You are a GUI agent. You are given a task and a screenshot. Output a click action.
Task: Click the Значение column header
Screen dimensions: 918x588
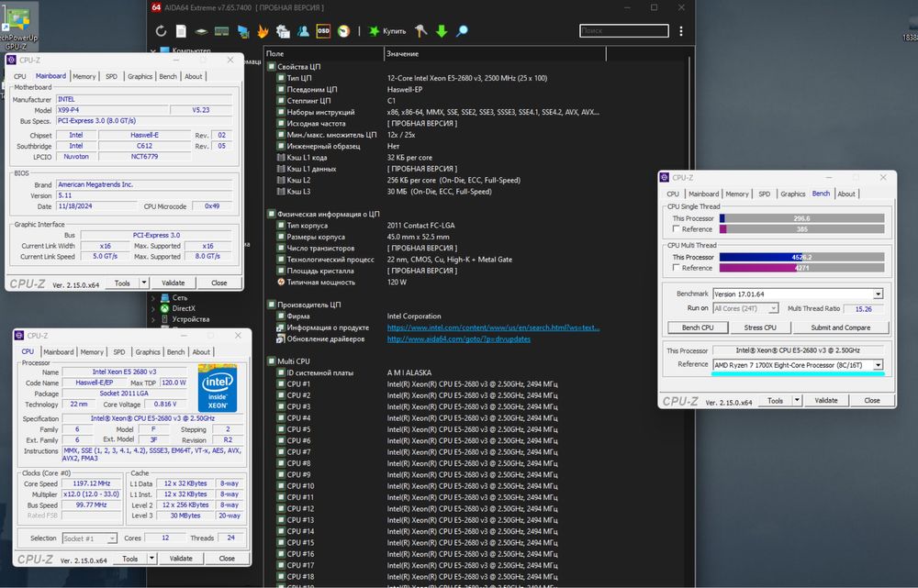coord(495,54)
